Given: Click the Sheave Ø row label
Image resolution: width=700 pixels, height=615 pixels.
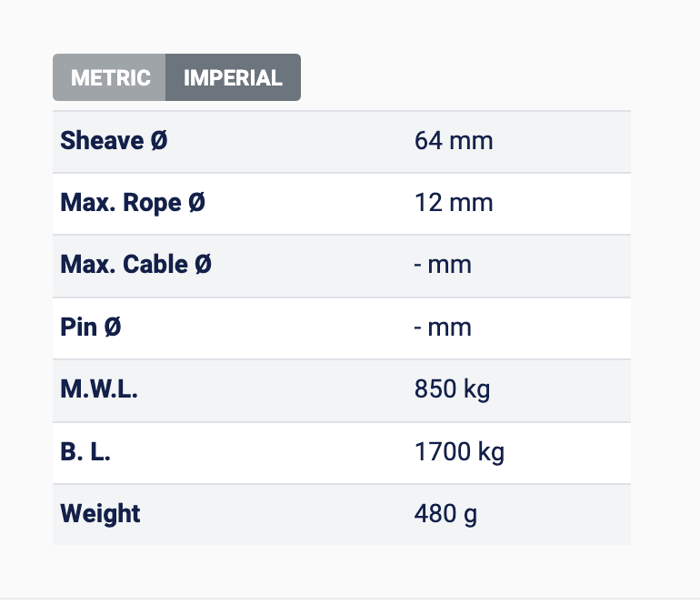Looking at the screenshot, I should click(114, 141).
